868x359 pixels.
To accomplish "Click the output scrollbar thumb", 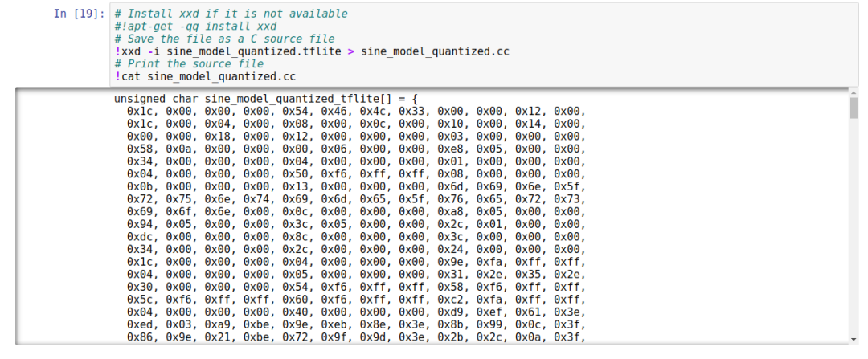I will (x=854, y=109).
